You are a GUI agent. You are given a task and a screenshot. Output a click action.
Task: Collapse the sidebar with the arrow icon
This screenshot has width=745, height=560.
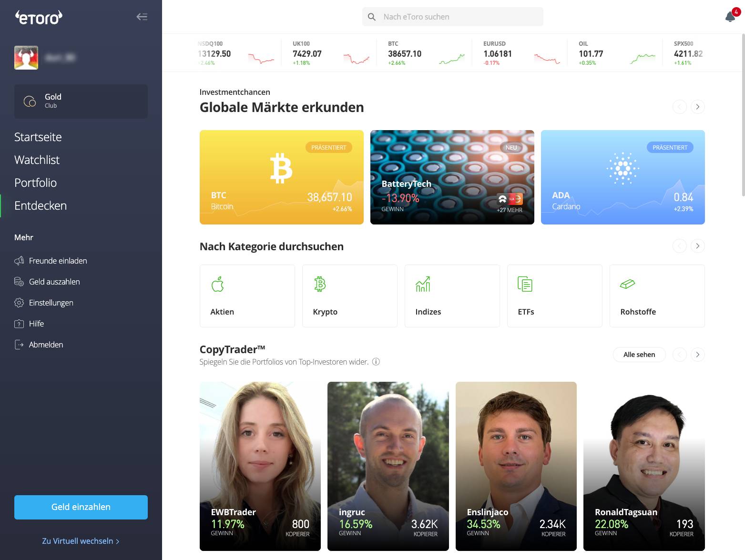142,17
